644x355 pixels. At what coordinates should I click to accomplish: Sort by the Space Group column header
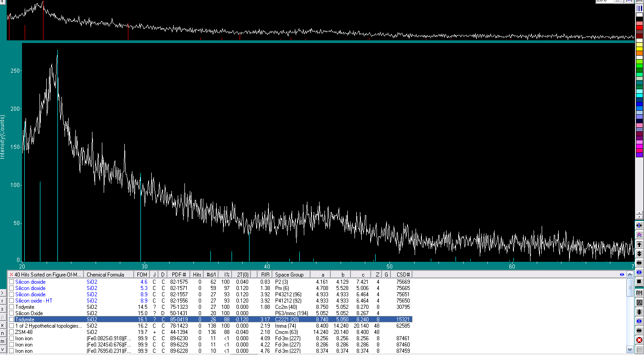(290, 274)
